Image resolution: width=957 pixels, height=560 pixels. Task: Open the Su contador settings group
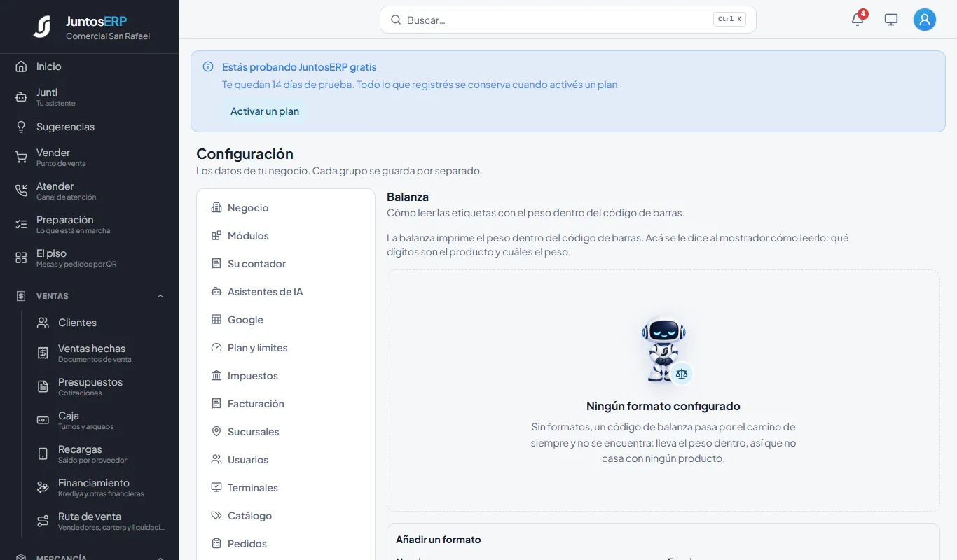tap(286, 264)
